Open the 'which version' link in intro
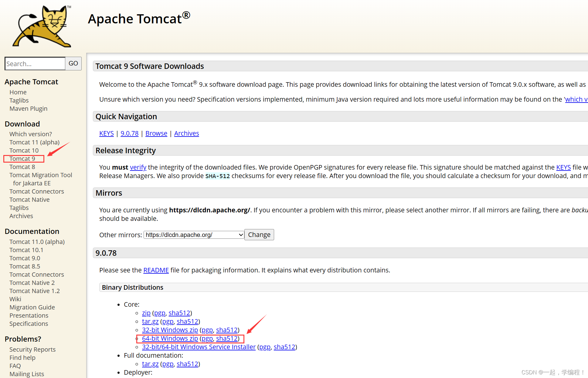The image size is (588, 378). pos(576,99)
